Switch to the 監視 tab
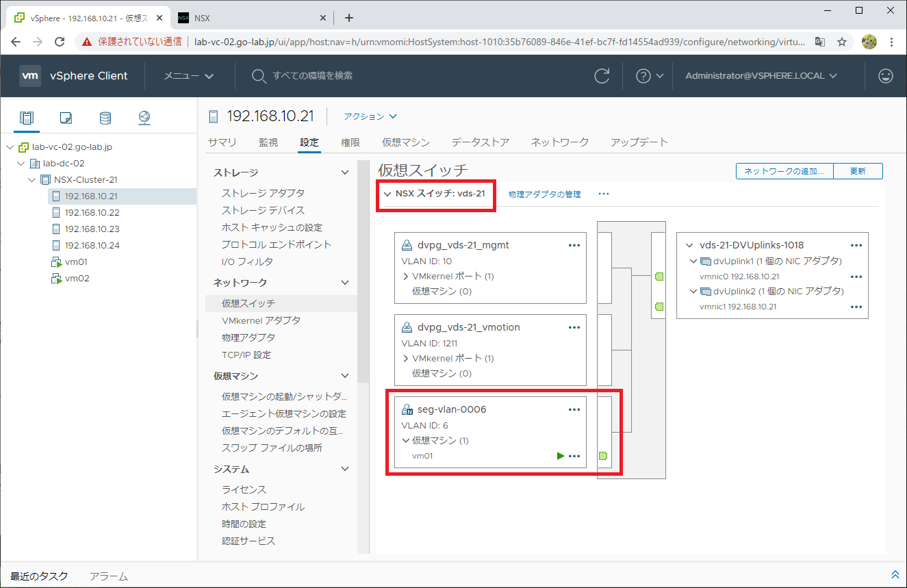907x588 pixels. tap(268, 142)
